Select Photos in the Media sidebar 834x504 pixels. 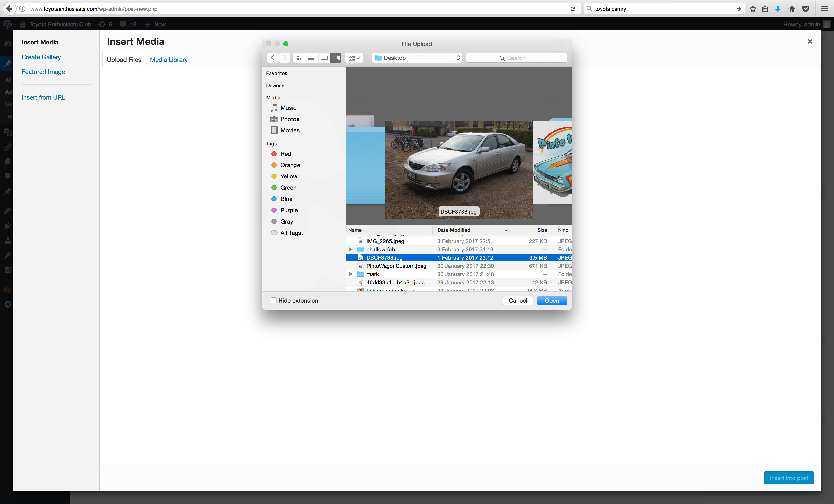pos(289,119)
